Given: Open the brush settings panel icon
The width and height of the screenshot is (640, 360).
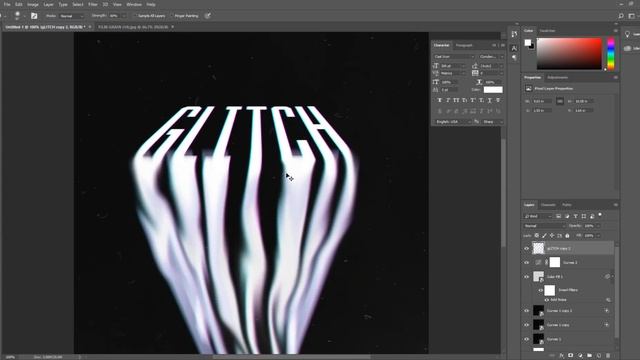Looking at the screenshot, I should (x=34, y=16).
